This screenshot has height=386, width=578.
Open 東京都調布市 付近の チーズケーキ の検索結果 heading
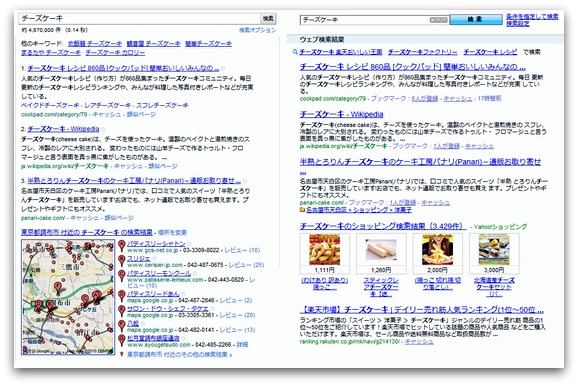point(87,232)
